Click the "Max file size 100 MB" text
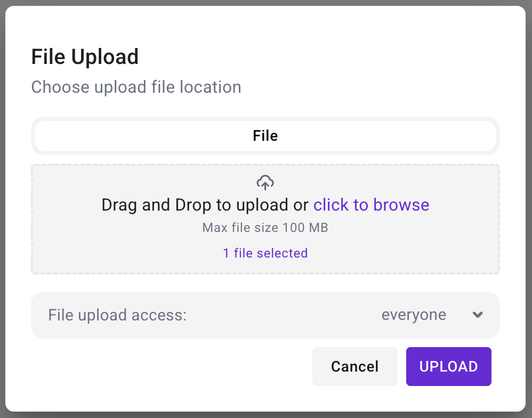 pos(265,228)
